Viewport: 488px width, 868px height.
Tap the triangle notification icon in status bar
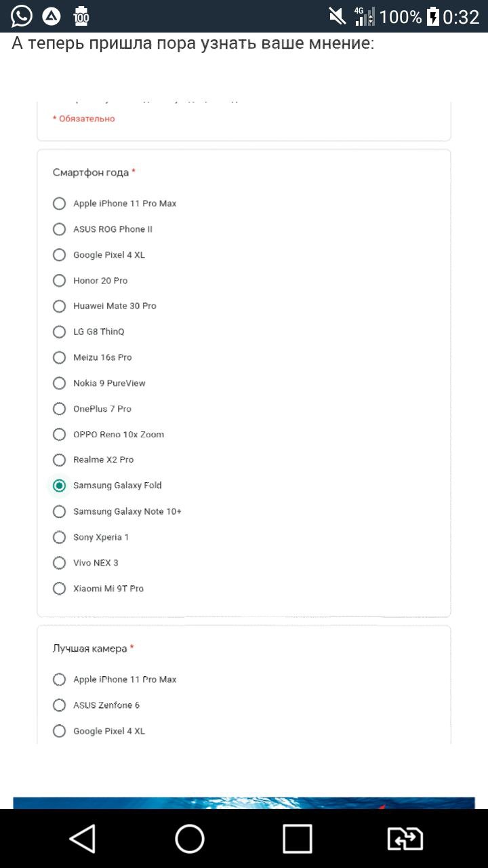coord(51,16)
